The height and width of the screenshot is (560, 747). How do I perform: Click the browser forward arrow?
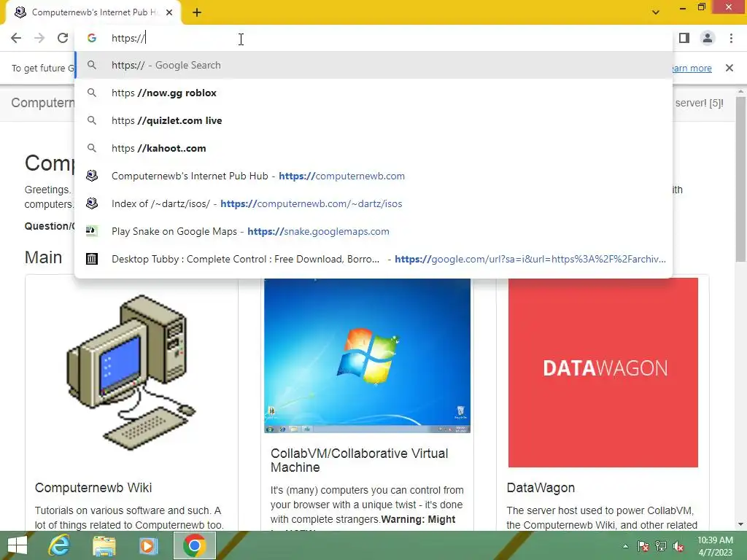39,38
